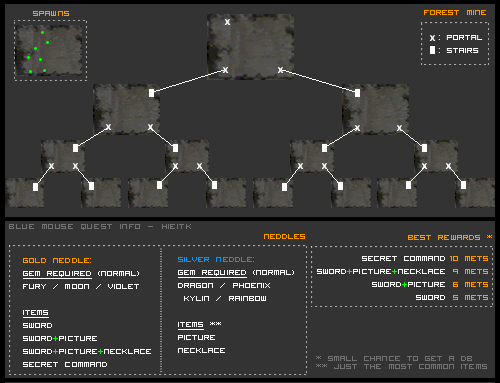Click the topmost green spawn dot
Viewport: 500px width, 383px height.
pos(42,32)
